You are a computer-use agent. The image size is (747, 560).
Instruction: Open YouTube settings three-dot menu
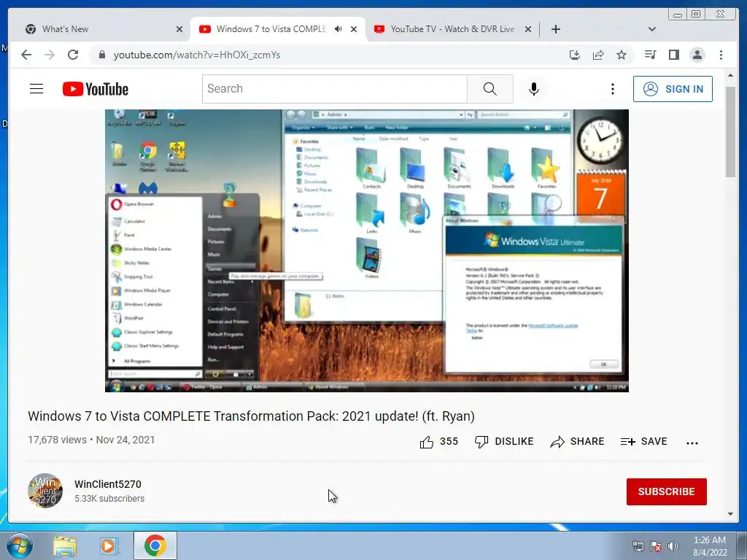[x=613, y=89]
